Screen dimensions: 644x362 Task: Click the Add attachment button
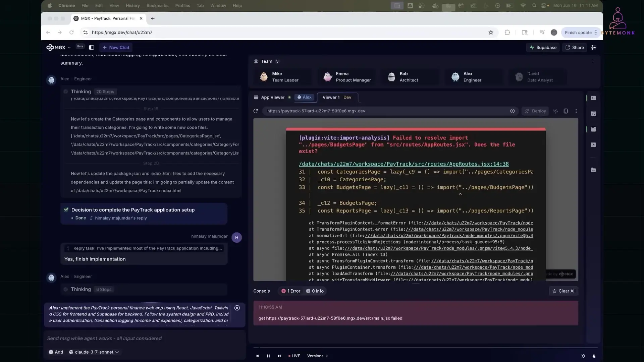click(x=56, y=352)
